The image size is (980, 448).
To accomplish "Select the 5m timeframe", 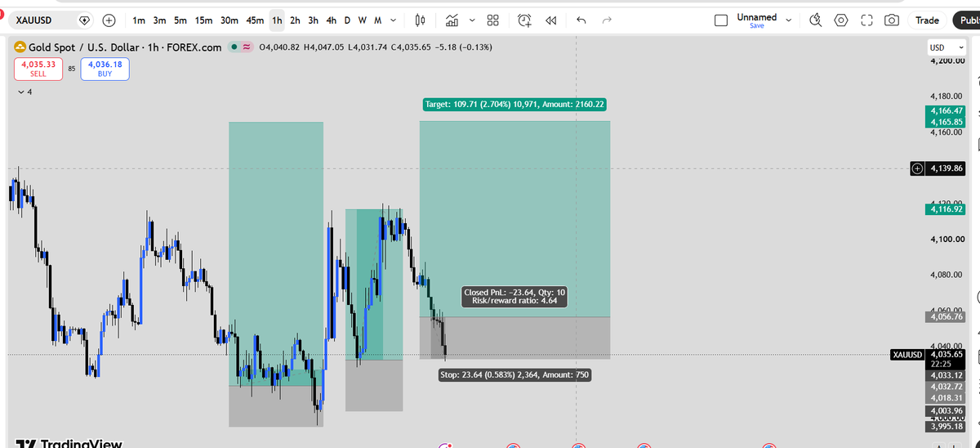I will [x=180, y=20].
